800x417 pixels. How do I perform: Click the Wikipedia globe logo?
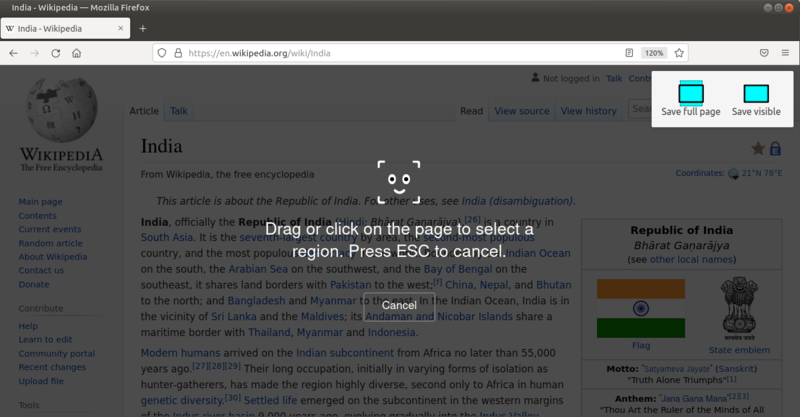[x=61, y=110]
